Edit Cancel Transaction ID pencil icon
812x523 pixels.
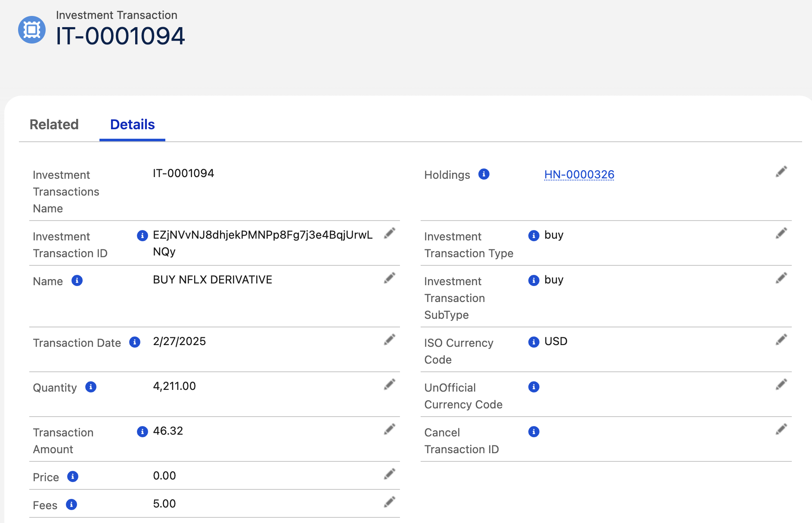[x=781, y=429]
